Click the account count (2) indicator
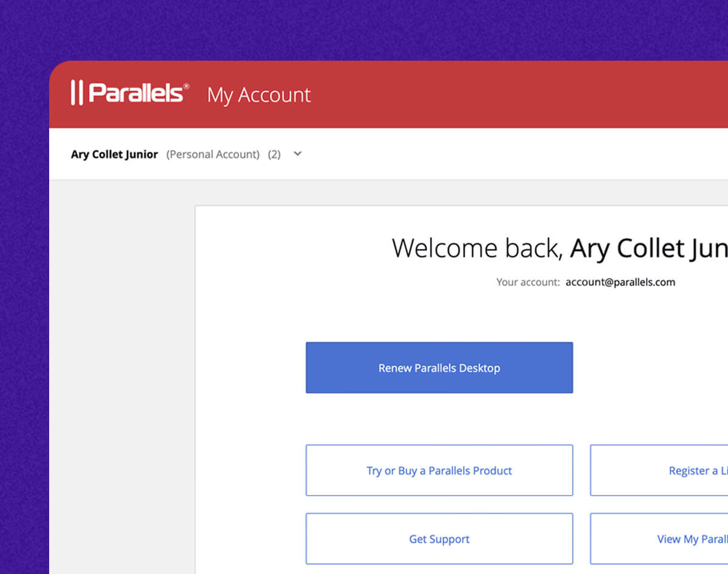The height and width of the screenshot is (574, 728). [x=274, y=154]
